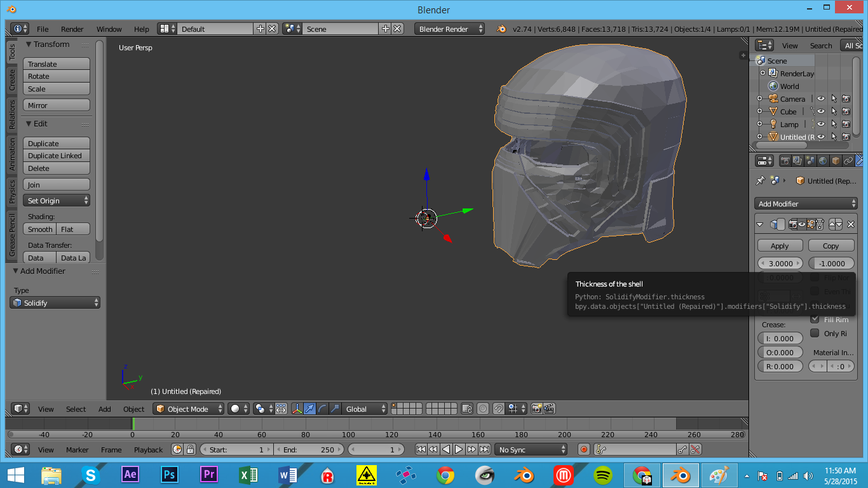
Task: Toggle selectability cursor for Camera row
Action: [834, 98]
